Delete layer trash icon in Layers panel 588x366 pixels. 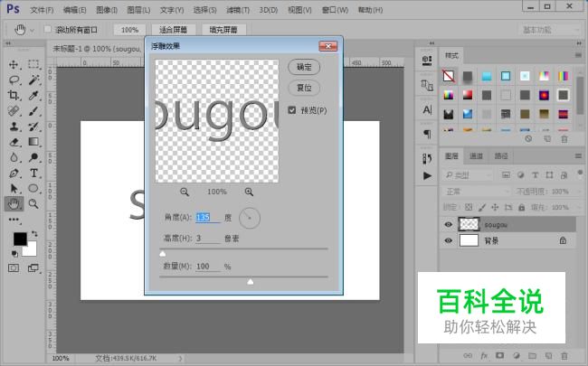(564, 355)
